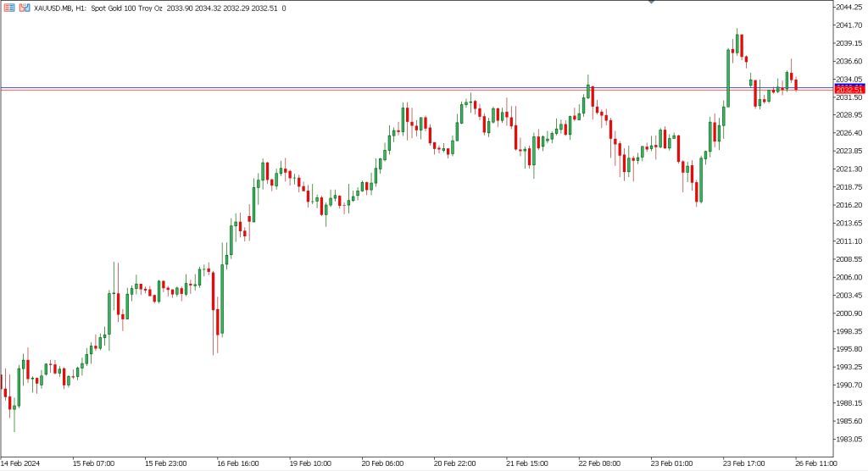This screenshot has height=471, width=868.
Task: Click the XAUUSD.MB, H1 chart title
Action: pos(60,8)
